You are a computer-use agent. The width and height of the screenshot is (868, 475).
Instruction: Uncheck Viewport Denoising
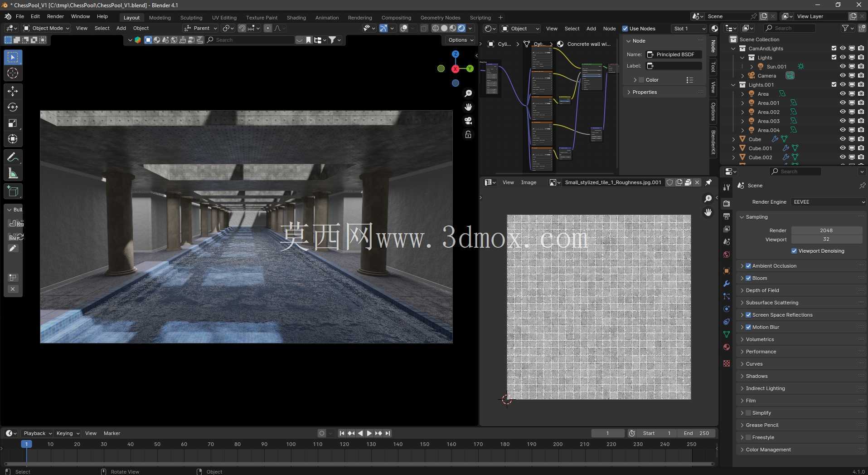(794, 251)
